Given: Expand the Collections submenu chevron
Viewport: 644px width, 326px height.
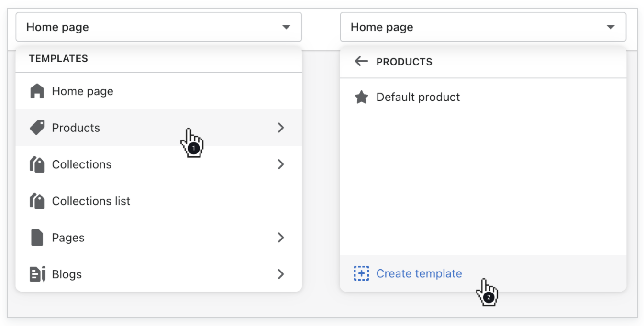Looking at the screenshot, I should click(x=281, y=164).
